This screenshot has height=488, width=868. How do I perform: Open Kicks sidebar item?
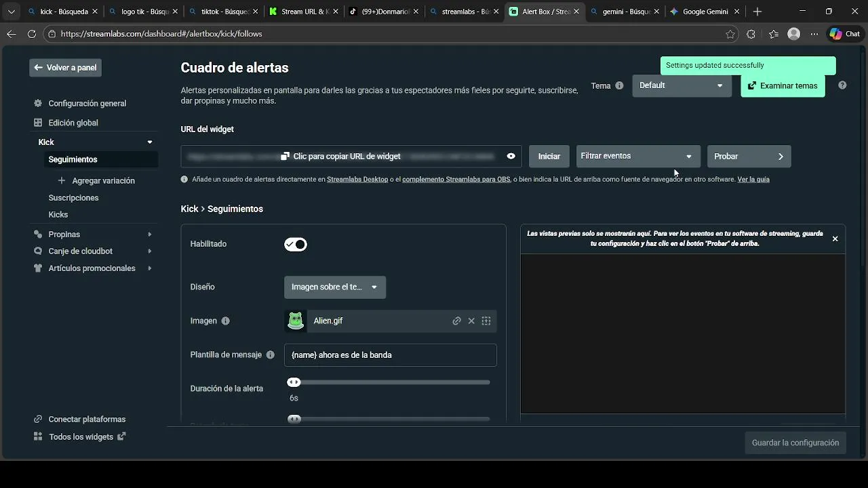click(x=58, y=215)
